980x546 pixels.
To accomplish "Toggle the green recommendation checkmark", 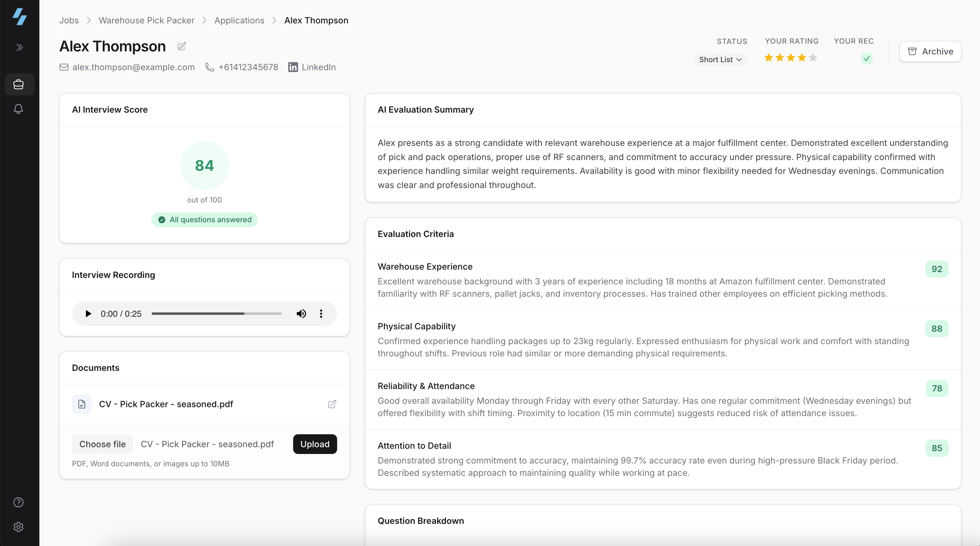I will point(866,58).
